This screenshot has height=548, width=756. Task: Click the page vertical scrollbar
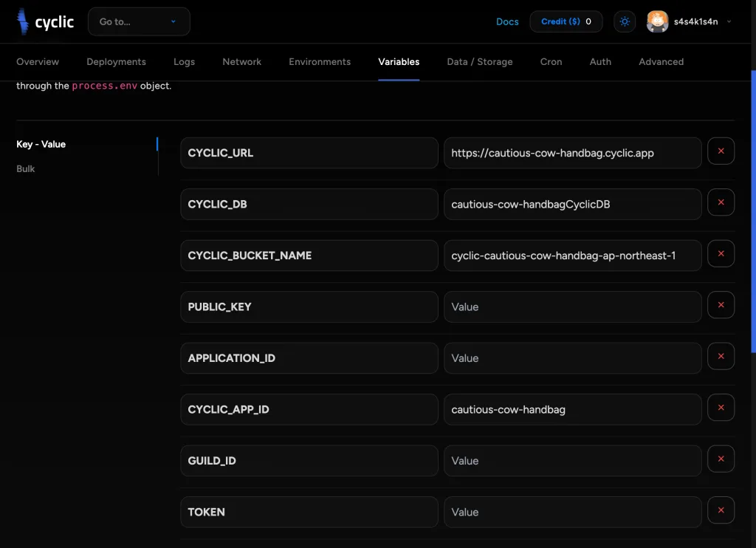pyautogui.click(x=753, y=211)
